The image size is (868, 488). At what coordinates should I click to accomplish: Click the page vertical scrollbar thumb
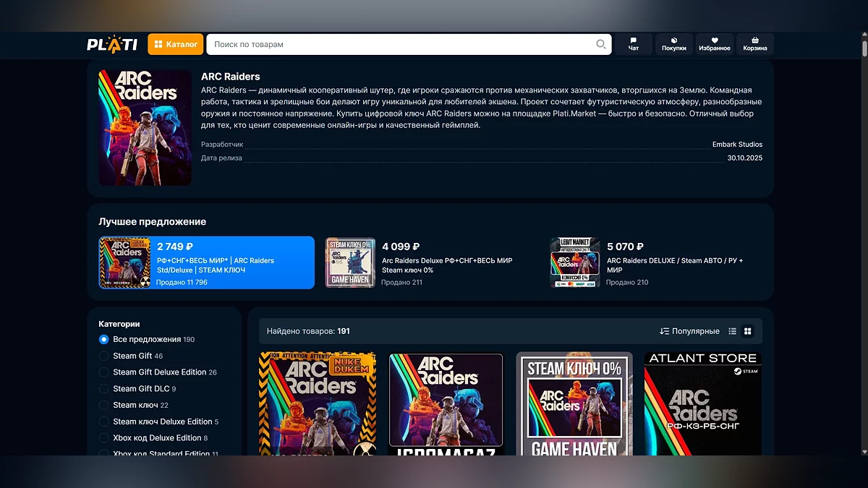click(864, 48)
